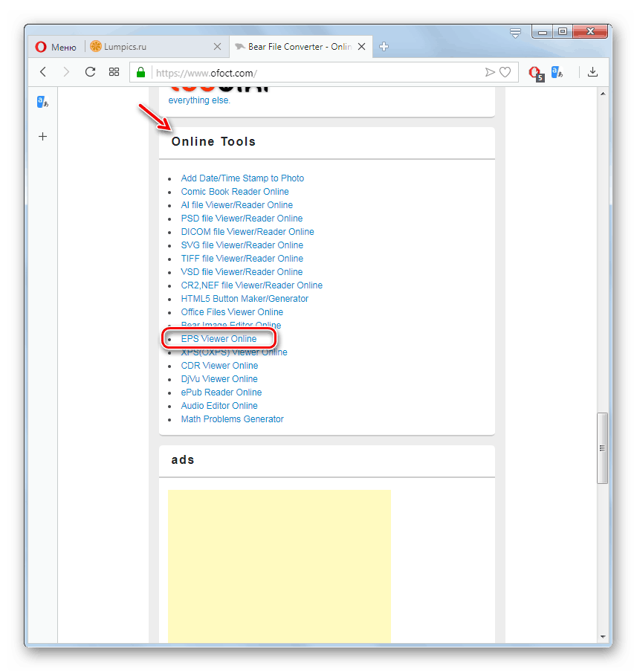Open AI file Viewer/Reader Online link
The height and width of the screenshot is (672, 637).
[x=236, y=205]
